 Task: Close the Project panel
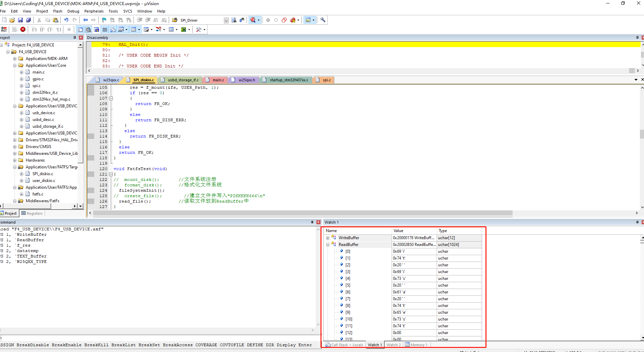tap(81, 38)
